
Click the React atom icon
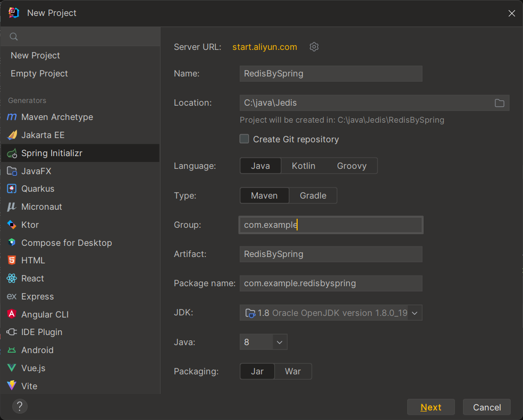pyautogui.click(x=12, y=278)
